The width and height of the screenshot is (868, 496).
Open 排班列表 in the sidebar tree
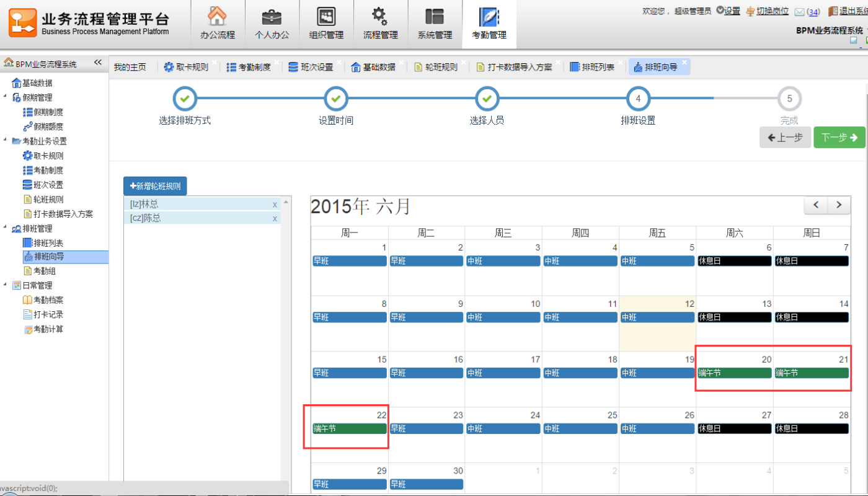click(48, 243)
